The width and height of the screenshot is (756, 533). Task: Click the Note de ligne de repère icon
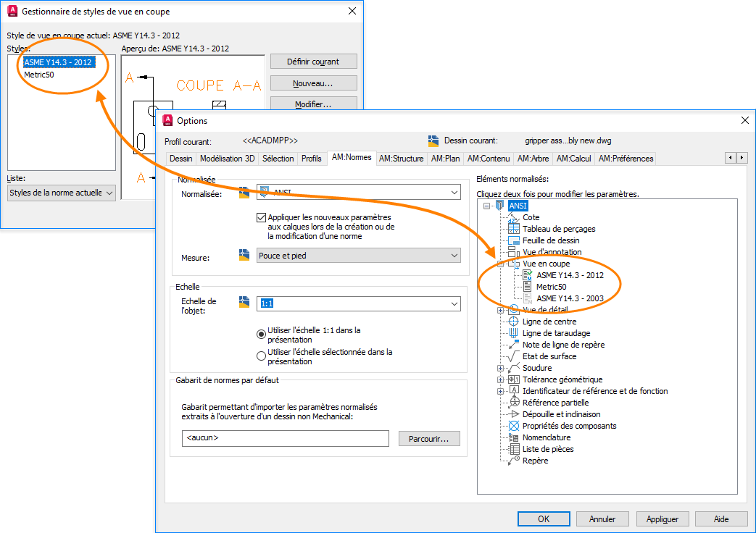(x=514, y=345)
